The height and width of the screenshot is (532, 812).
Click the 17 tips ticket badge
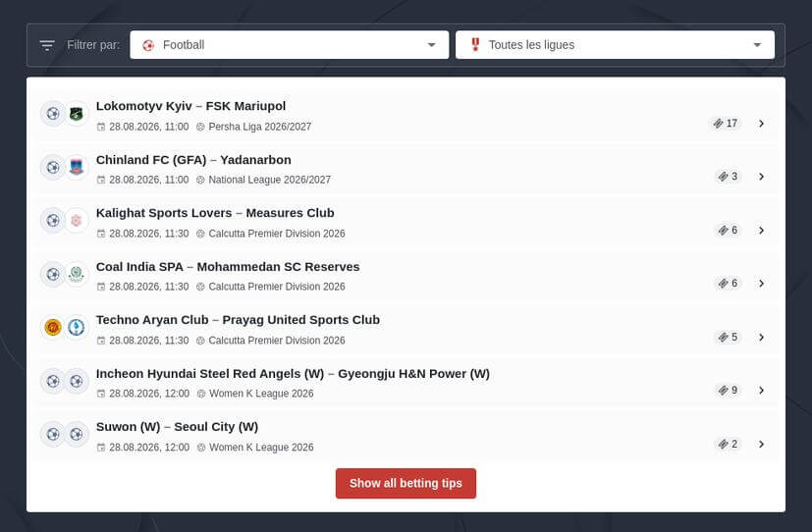pyautogui.click(x=725, y=123)
